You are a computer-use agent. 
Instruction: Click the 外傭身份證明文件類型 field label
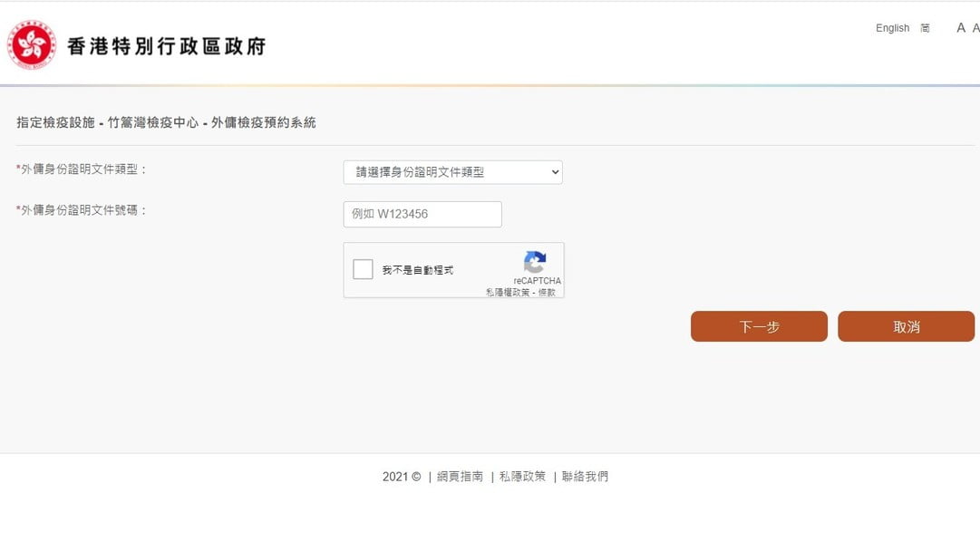83,169
